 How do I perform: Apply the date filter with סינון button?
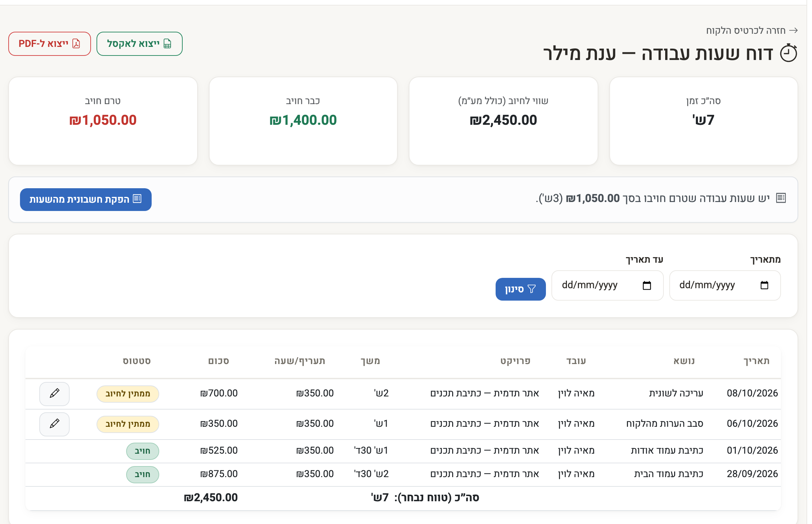(x=520, y=289)
